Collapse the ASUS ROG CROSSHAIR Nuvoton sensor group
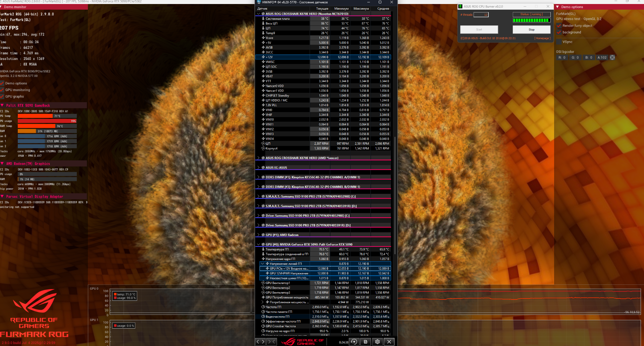 [x=258, y=14]
